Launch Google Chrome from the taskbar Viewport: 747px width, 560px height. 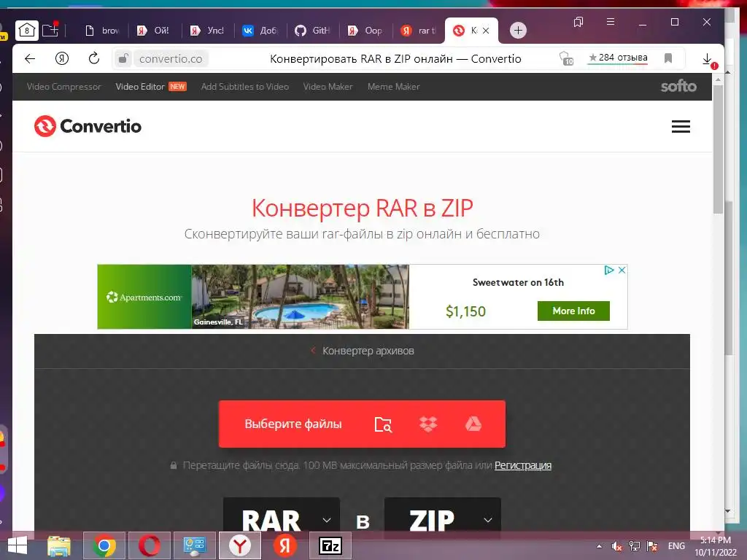coord(104,545)
